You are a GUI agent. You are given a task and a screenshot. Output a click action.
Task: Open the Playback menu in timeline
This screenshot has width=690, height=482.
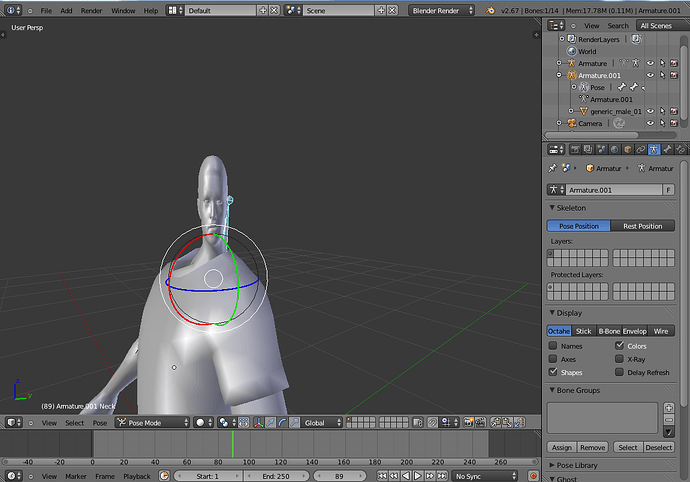coord(137,476)
